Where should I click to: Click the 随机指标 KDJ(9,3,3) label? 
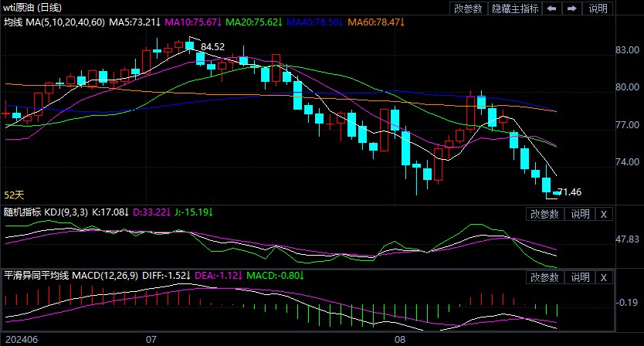point(46,212)
